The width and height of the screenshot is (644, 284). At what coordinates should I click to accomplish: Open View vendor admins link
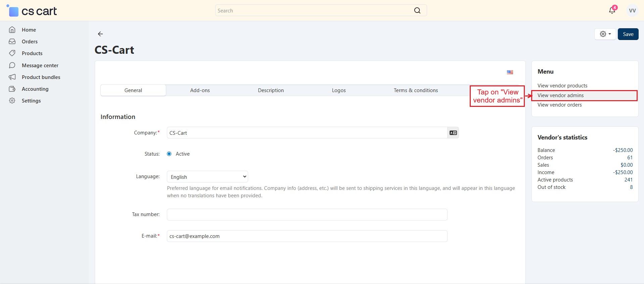560,95
